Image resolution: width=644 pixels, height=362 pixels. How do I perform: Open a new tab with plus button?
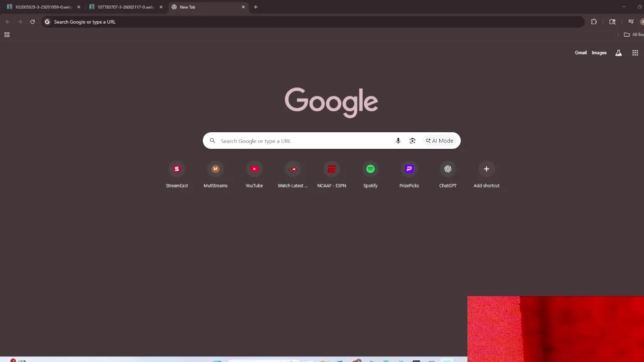[256, 7]
